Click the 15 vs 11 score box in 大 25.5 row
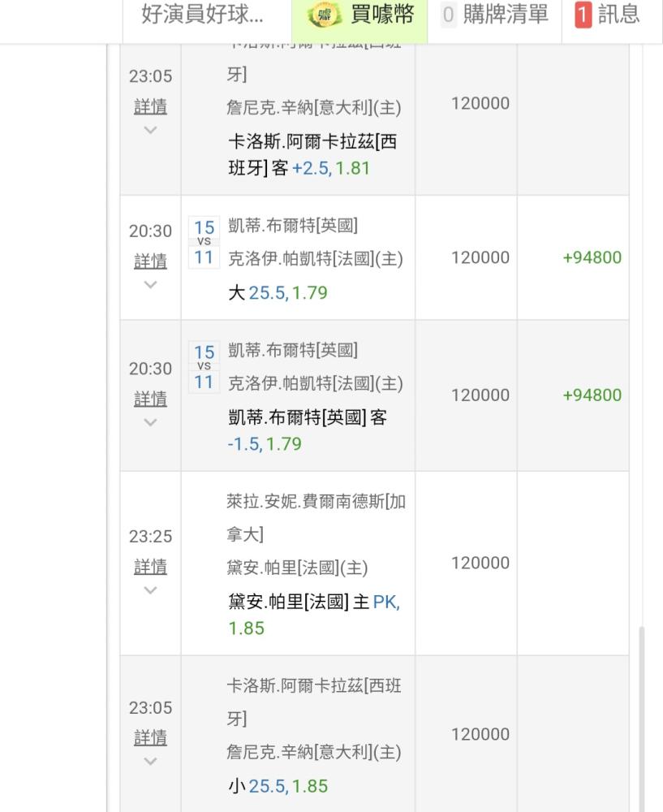Screen dimensions: 663x812 204,242
